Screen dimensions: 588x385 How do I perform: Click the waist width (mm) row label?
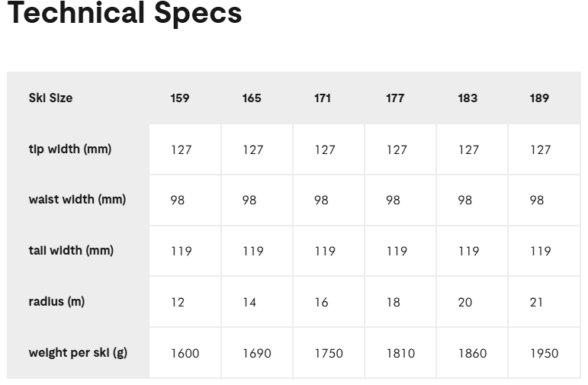click(x=77, y=200)
